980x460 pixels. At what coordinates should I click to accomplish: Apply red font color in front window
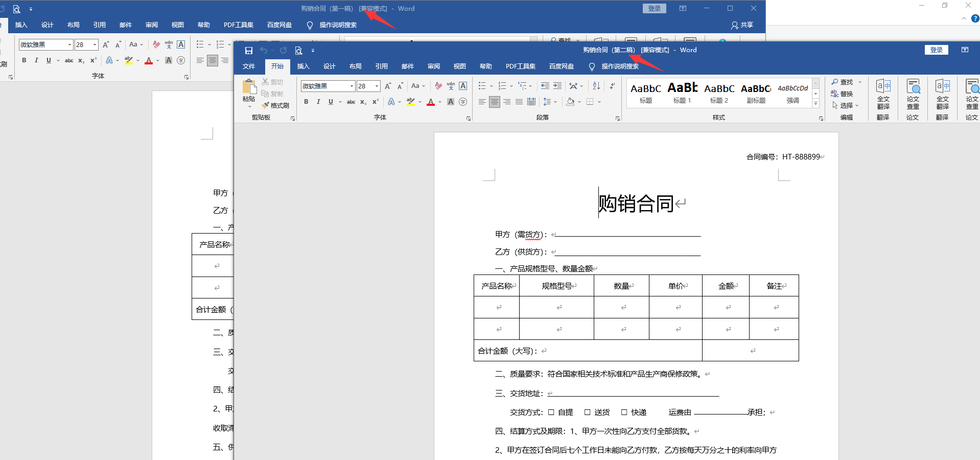click(431, 102)
